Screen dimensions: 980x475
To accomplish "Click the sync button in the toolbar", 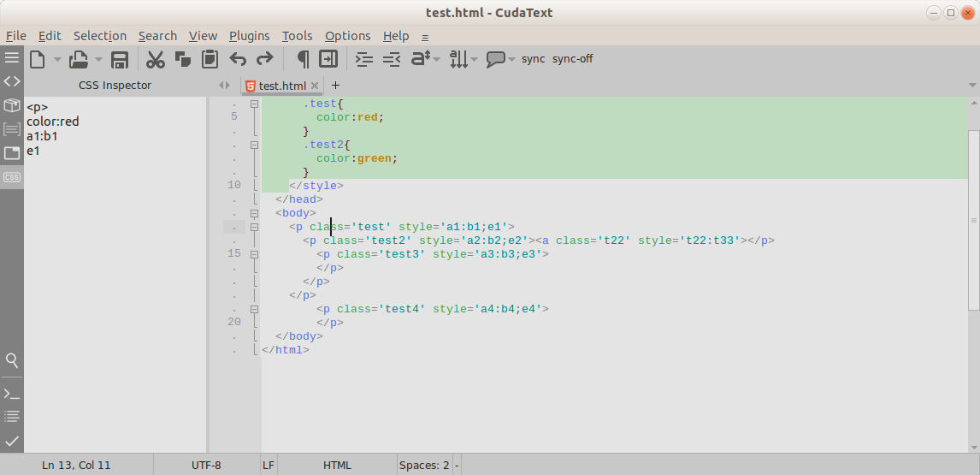I will click(x=533, y=59).
